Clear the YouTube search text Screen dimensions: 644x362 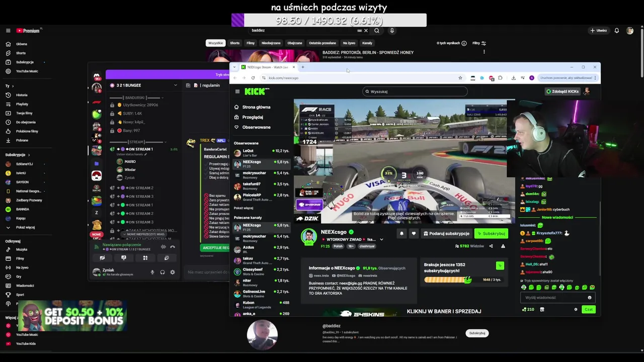366,31
